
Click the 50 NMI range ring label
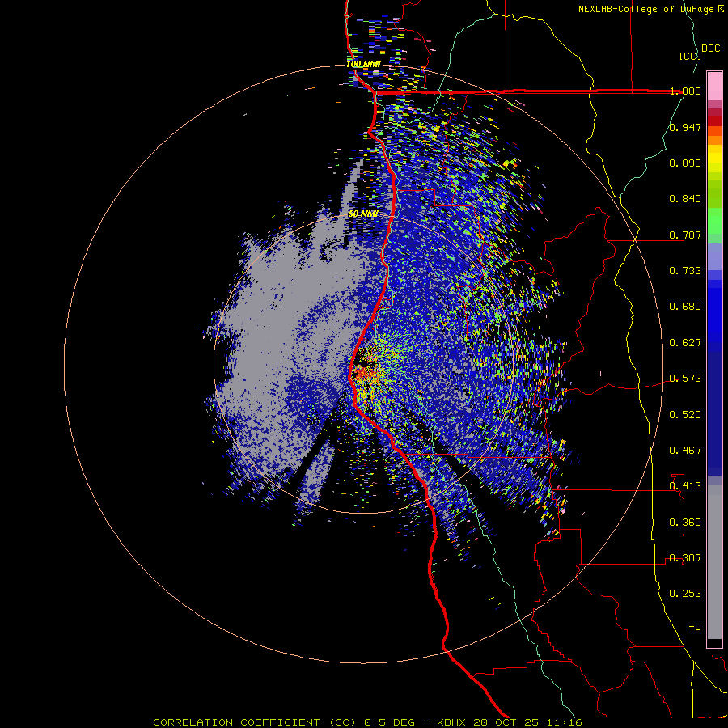[x=363, y=214]
